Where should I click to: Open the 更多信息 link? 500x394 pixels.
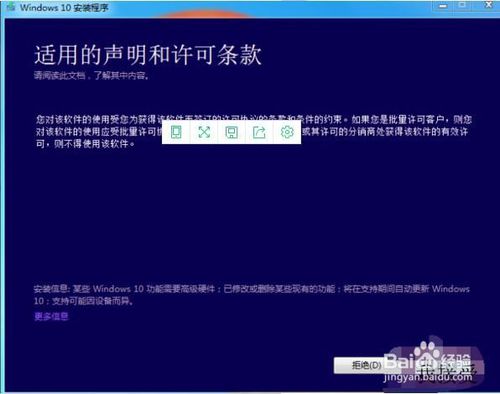coord(51,316)
